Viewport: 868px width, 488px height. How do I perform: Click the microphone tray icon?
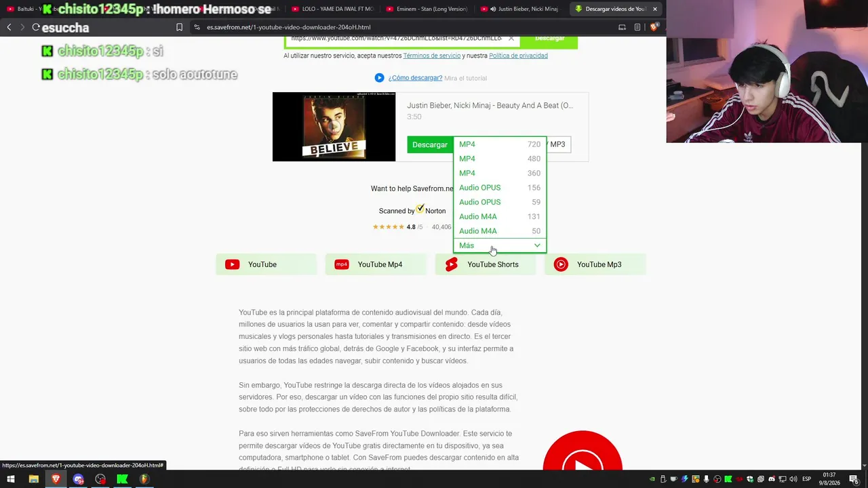(x=707, y=479)
